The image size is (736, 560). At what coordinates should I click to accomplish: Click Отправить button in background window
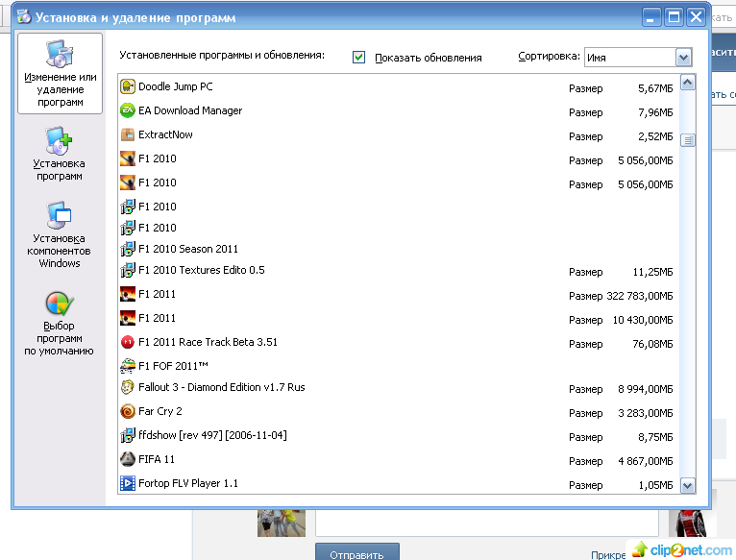[x=357, y=552]
